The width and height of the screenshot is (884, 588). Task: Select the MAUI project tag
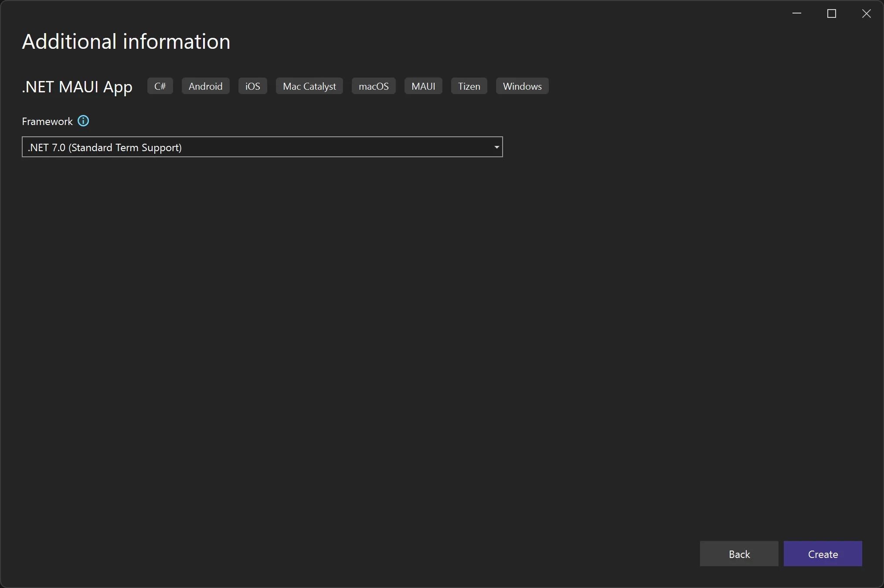[423, 86]
